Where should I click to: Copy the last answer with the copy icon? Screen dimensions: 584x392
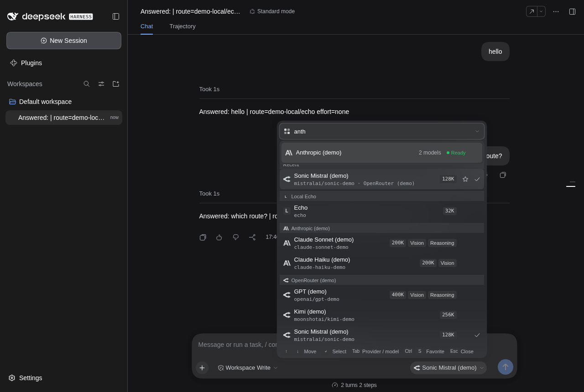(203, 237)
